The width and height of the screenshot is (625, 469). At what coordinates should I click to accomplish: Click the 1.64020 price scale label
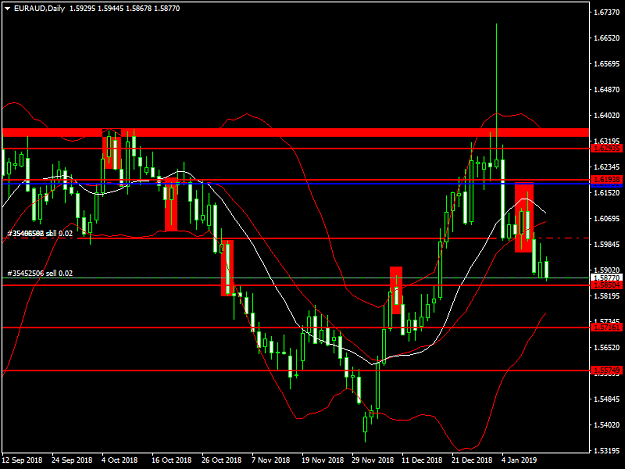point(607,116)
